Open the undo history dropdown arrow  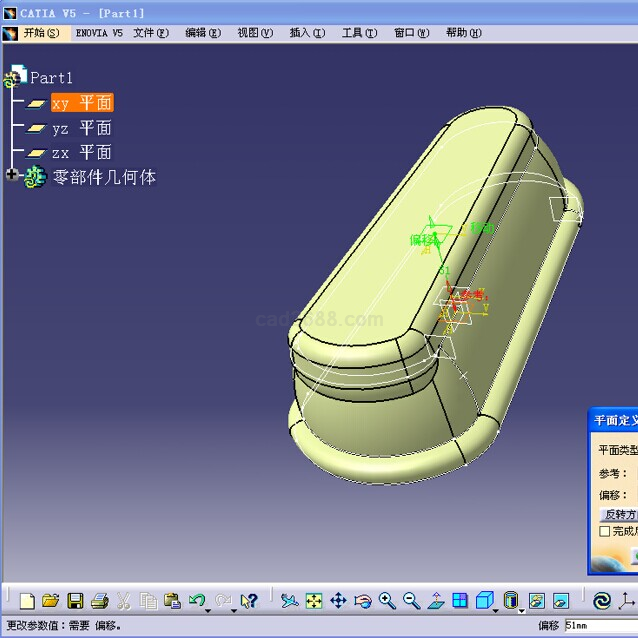point(208,608)
